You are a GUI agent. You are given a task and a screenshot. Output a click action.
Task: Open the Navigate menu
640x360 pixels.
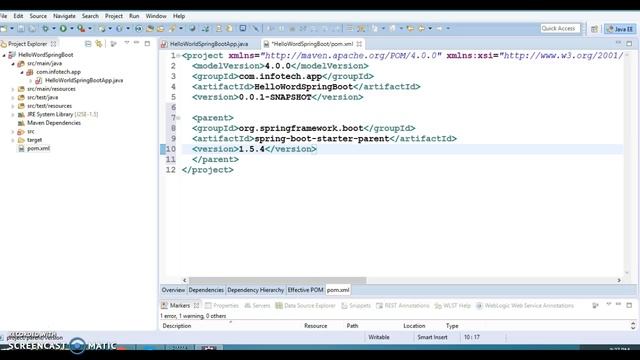(x=64, y=16)
